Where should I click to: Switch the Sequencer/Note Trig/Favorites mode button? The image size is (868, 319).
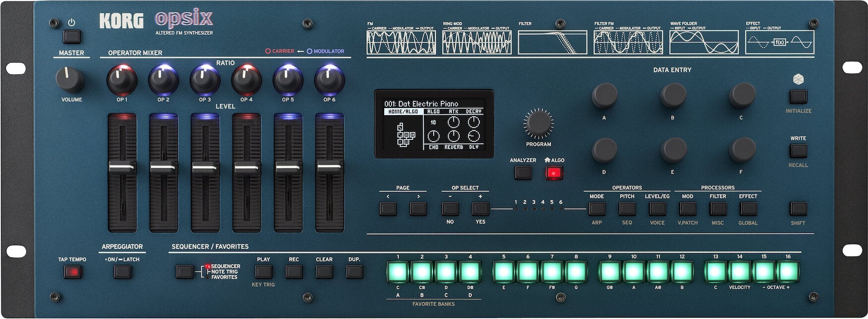pos(184,272)
